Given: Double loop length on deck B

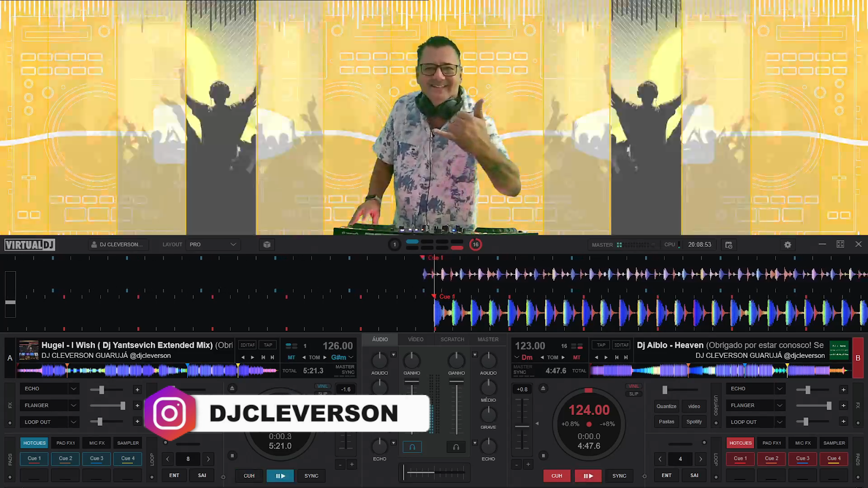Looking at the screenshot, I should 700,459.
